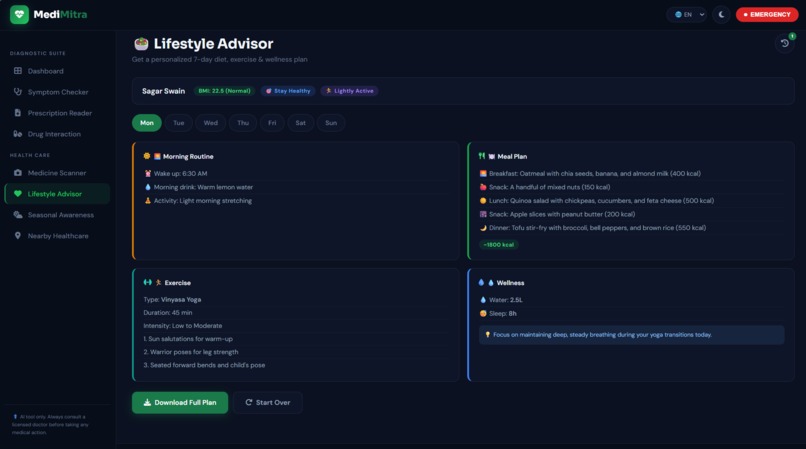Open Dashboard from the sidebar
806x449 pixels.
click(x=57, y=71)
